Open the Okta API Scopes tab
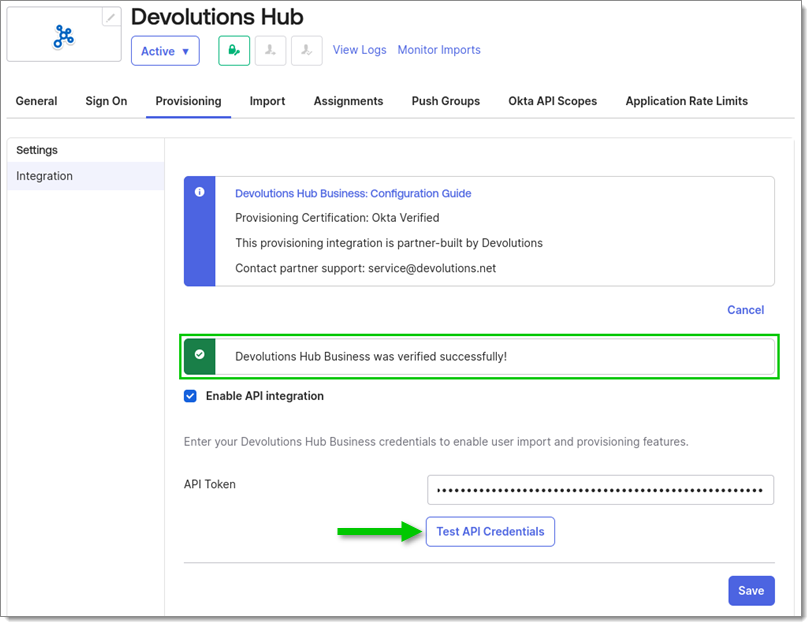Image resolution: width=812 pixels, height=627 pixels. coord(553,101)
